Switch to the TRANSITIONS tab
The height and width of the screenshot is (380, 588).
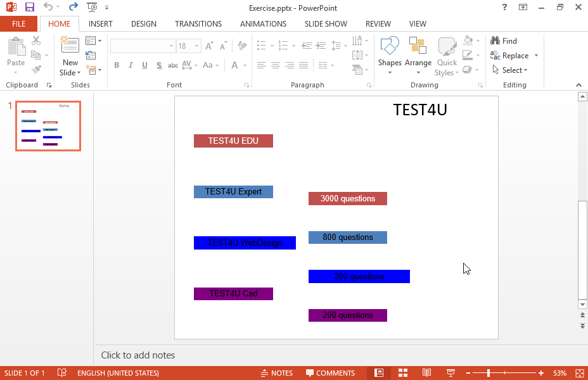[x=198, y=24]
